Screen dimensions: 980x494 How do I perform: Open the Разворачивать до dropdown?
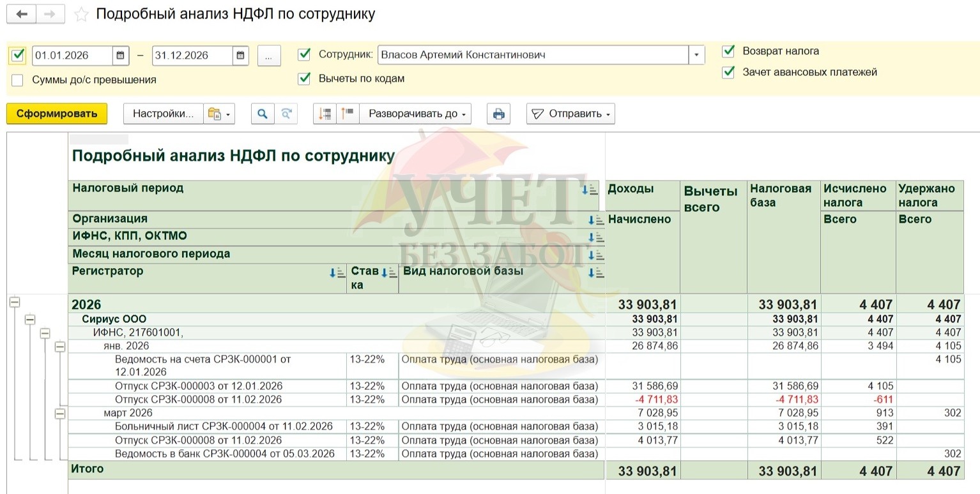click(415, 114)
